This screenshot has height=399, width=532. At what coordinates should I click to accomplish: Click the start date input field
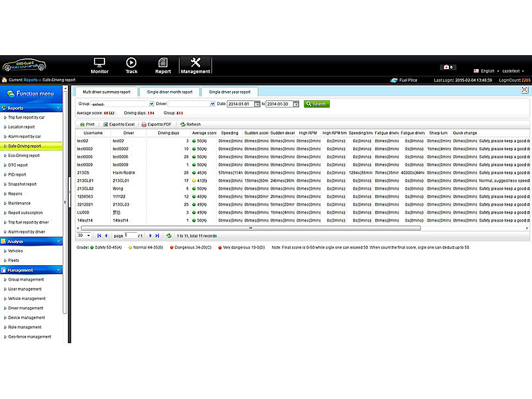(240, 104)
